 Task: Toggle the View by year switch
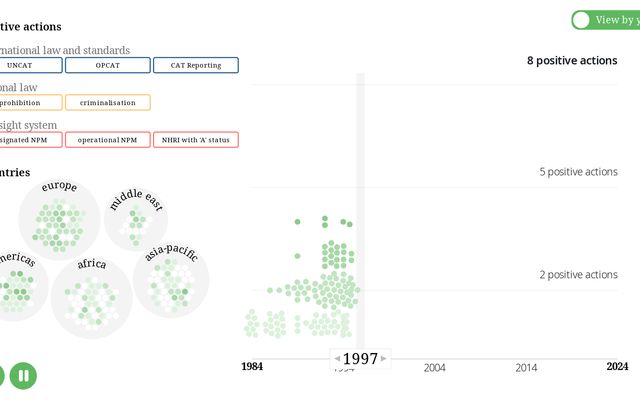606,20
